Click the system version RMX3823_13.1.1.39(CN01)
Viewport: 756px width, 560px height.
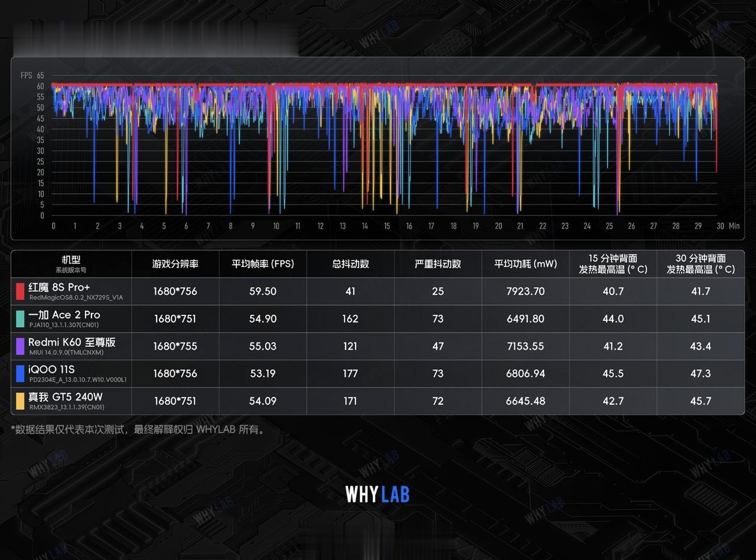click(x=67, y=407)
